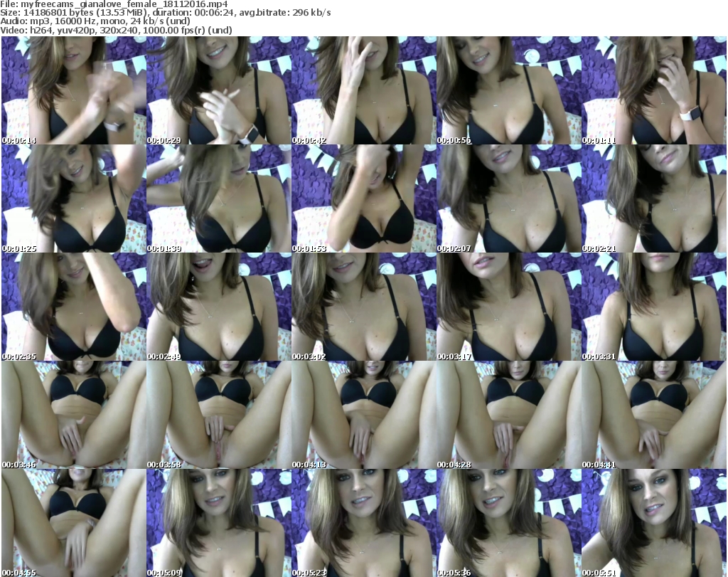Select the thumbnail stamped 00:01:11

[654, 90]
